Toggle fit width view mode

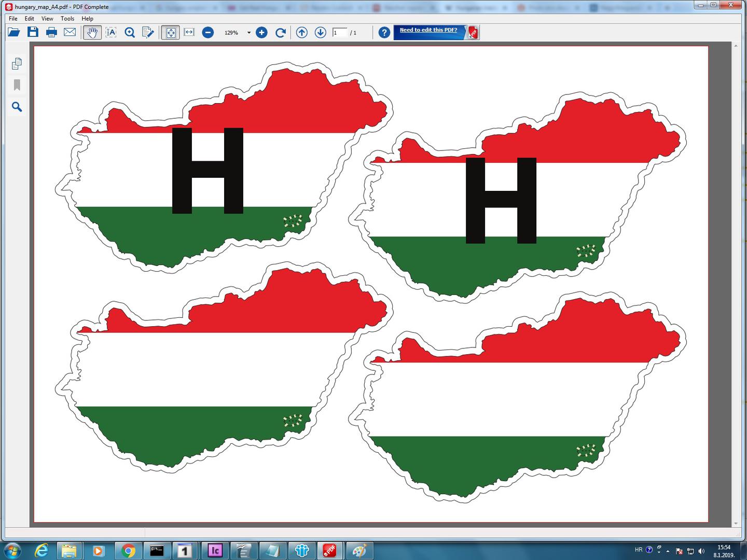(x=189, y=33)
